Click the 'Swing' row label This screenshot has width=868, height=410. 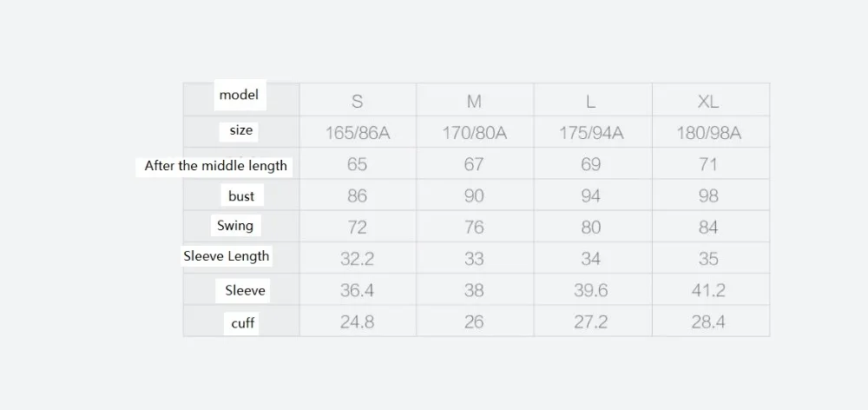[235, 226]
